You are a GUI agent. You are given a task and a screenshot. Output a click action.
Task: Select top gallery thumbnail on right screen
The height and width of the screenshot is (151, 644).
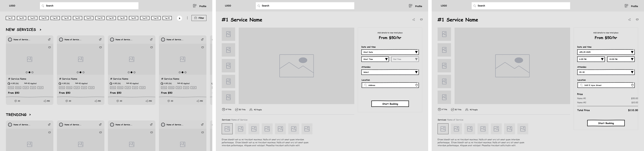point(444,34)
